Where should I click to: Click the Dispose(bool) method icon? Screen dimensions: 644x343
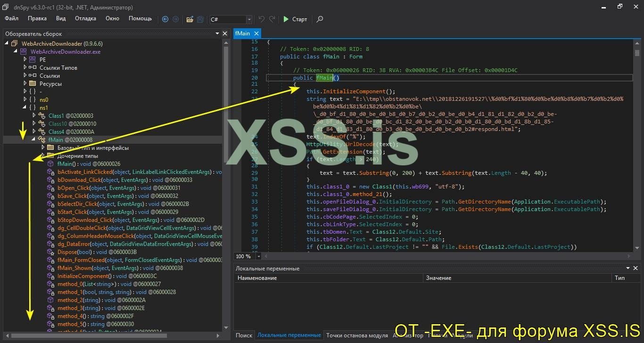[x=50, y=252]
